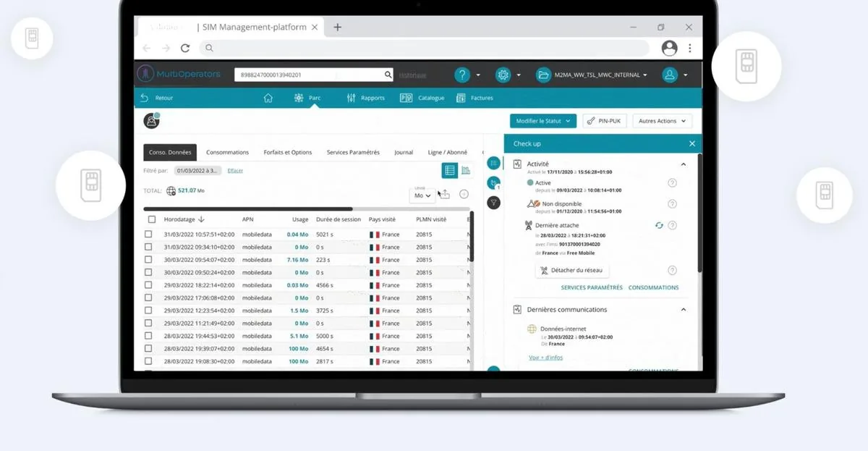The image size is (868, 451).
Task: Close the SIM Management-platform browser tab
Action: tap(314, 28)
